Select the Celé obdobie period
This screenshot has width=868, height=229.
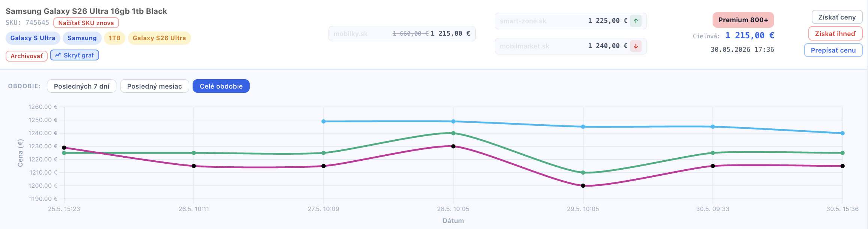coord(221,86)
